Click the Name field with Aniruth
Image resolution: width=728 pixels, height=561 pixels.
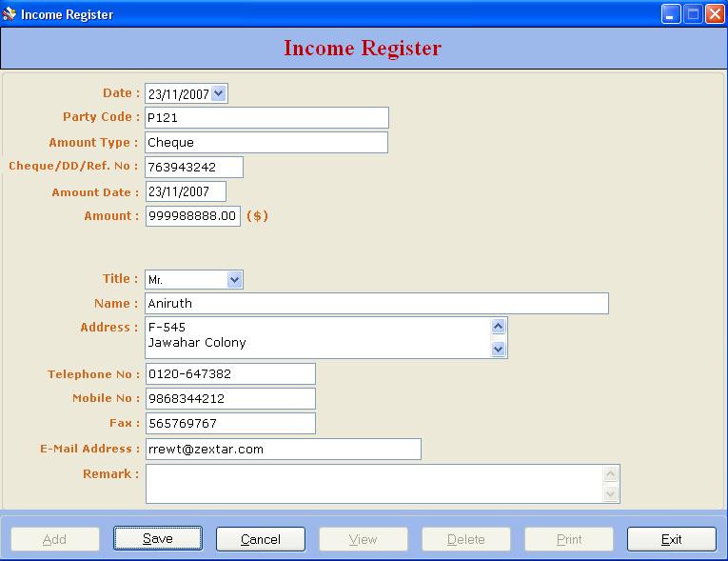[x=377, y=304]
